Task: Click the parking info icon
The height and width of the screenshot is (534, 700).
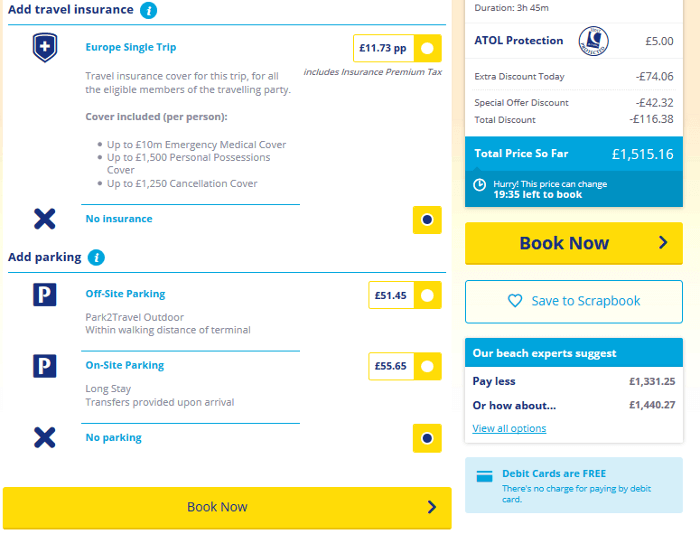Action: (96, 258)
